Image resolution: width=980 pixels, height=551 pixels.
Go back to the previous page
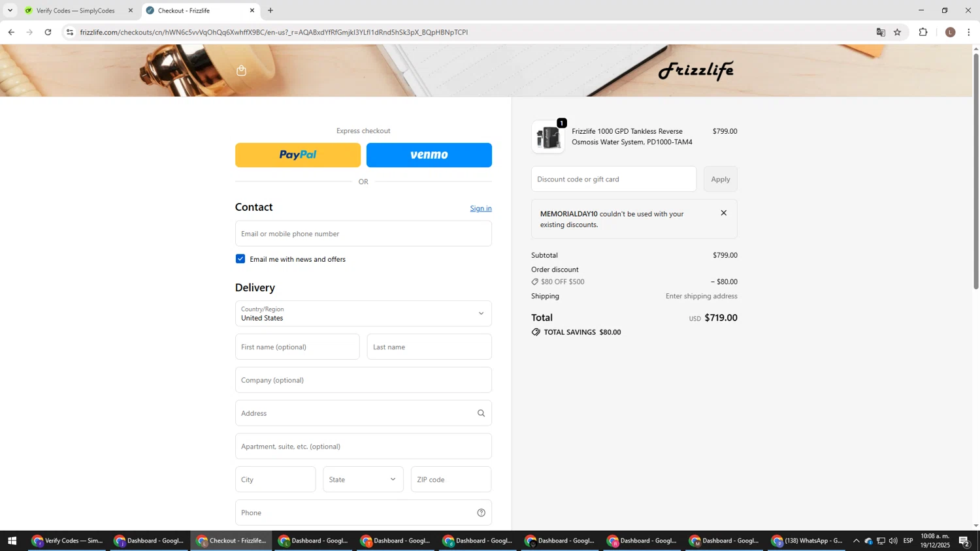[11, 32]
